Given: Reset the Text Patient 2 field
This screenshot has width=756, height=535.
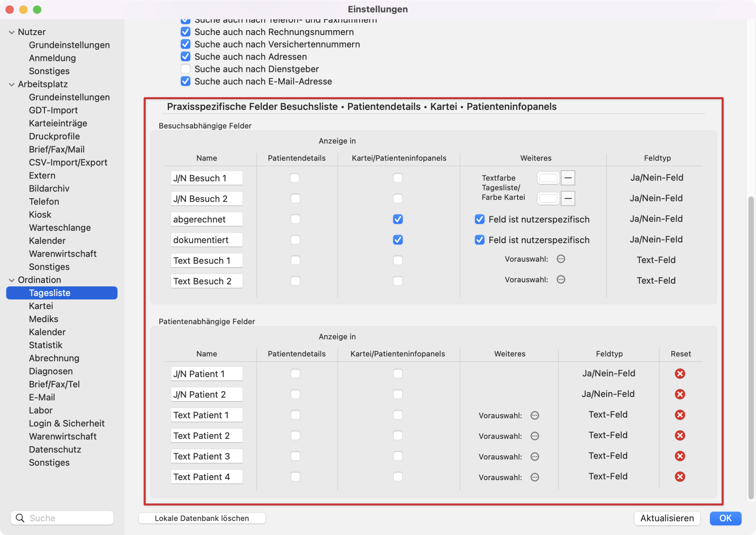Looking at the screenshot, I should (680, 436).
